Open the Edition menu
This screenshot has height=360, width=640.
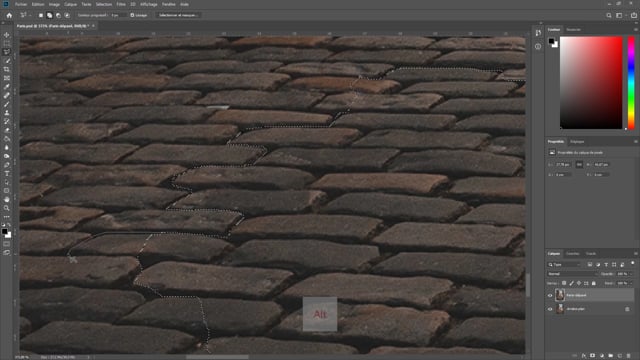click(38, 4)
